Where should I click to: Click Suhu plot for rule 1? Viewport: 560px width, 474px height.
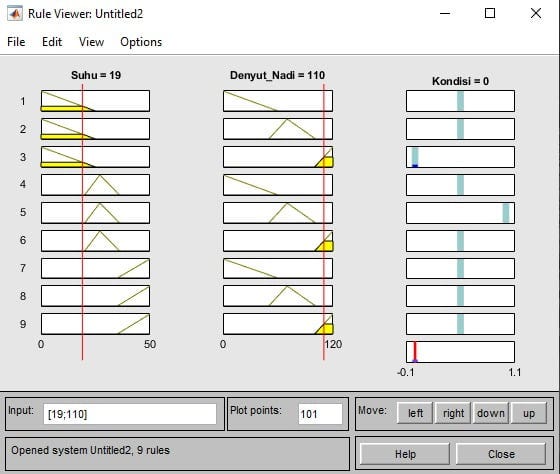95,101
